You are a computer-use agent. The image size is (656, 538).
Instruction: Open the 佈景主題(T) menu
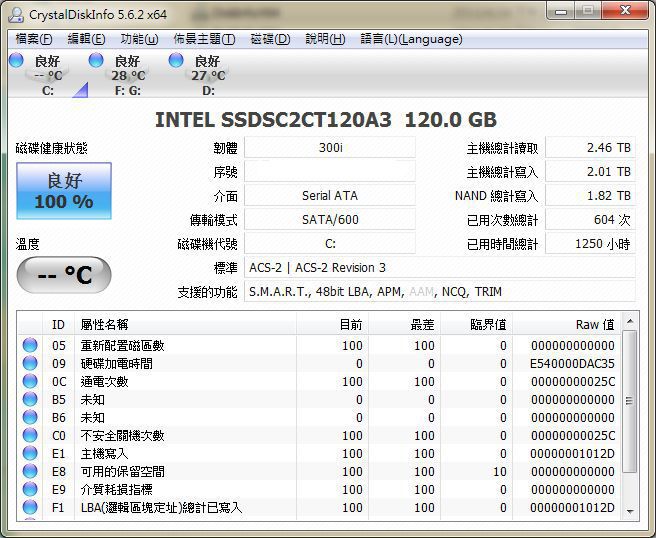coord(204,39)
